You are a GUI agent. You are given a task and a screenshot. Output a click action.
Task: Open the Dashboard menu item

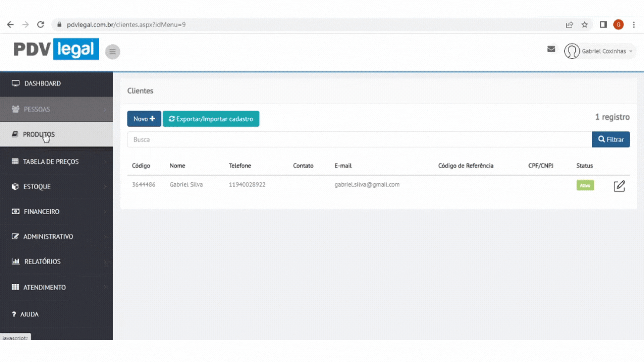coord(42,83)
